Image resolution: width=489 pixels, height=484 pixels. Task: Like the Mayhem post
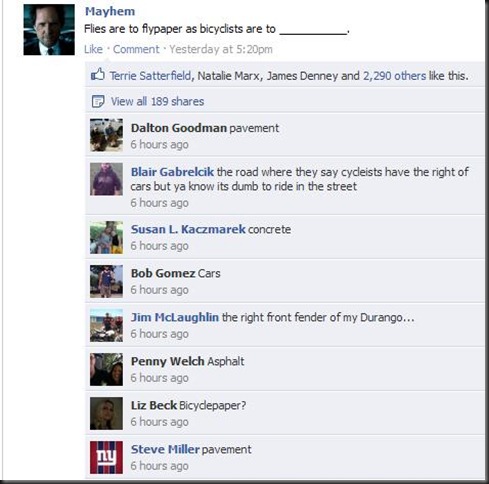click(93, 49)
